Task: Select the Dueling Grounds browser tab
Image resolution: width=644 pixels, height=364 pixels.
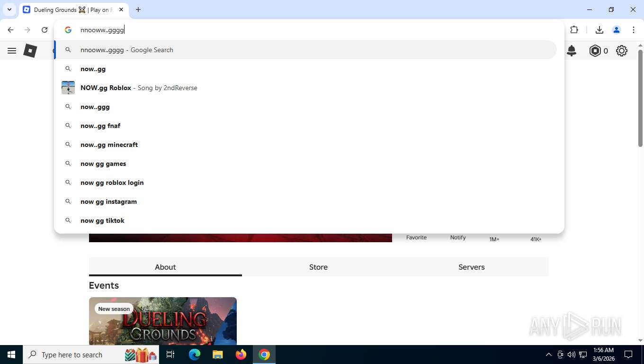Action: (x=73, y=9)
